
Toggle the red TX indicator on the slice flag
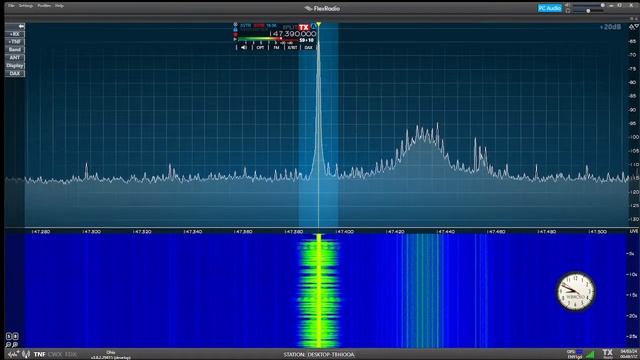click(x=304, y=27)
